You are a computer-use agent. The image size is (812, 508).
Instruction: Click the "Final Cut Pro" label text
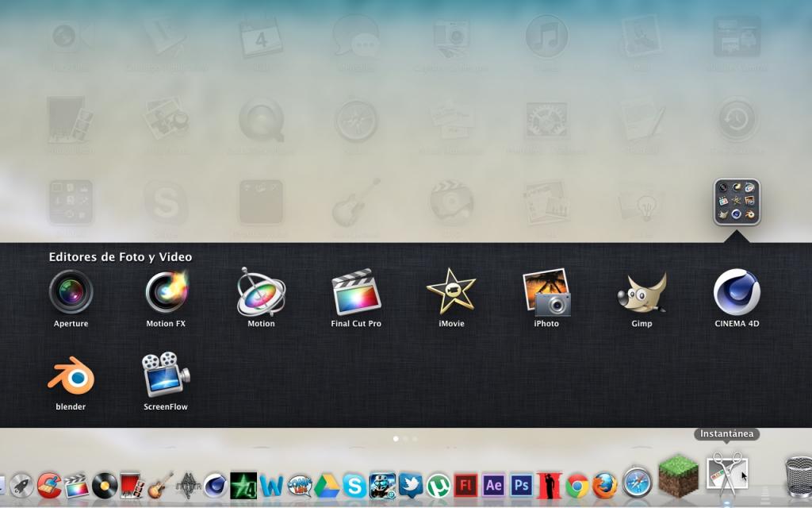[356, 324]
